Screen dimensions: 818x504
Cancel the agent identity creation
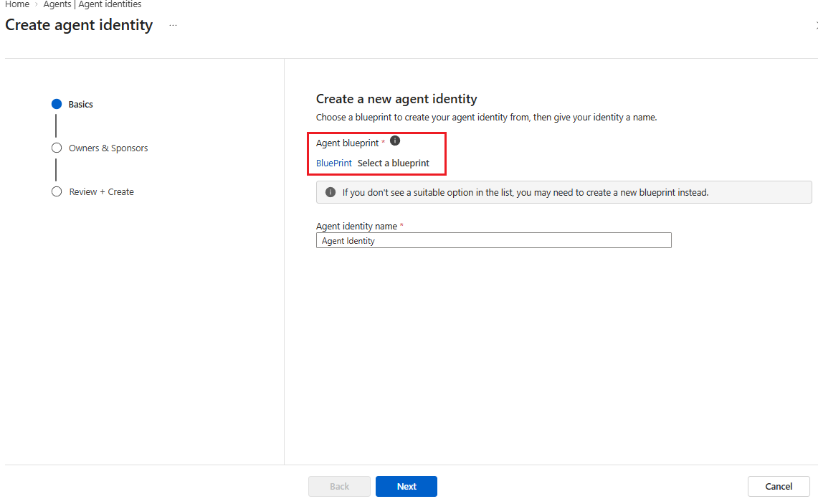pos(779,486)
